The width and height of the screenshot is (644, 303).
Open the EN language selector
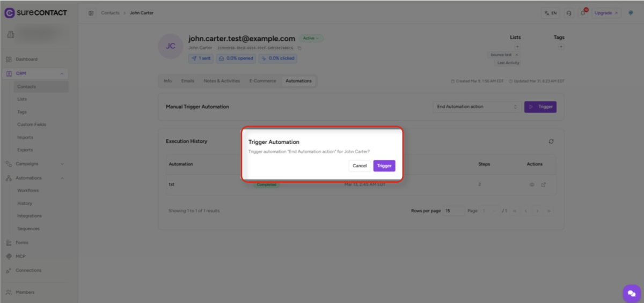[x=551, y=13]
